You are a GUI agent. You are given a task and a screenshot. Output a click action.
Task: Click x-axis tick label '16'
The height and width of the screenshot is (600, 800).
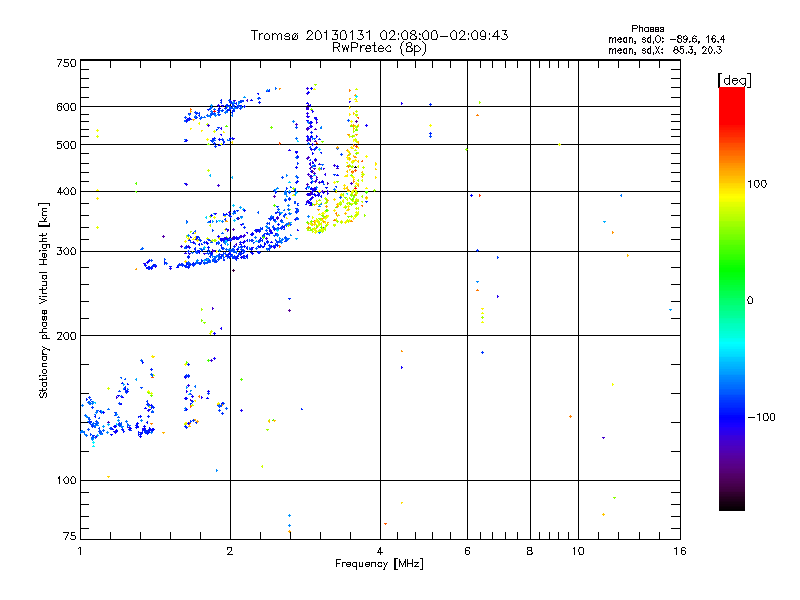[680, 551]
